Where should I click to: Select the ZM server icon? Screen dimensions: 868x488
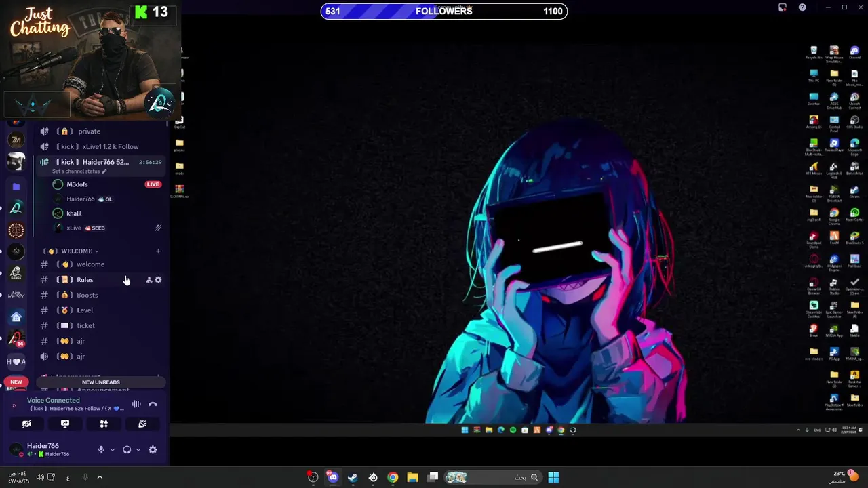(16, 140)
